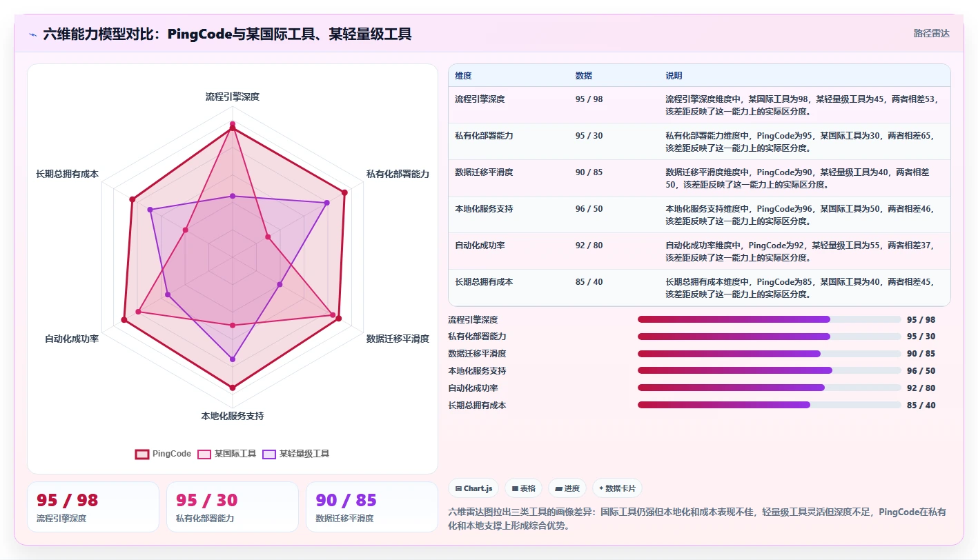Select the 私有化部署能力 table row cell
Screen dimensions: 978x560
click(x=484, y=136)
